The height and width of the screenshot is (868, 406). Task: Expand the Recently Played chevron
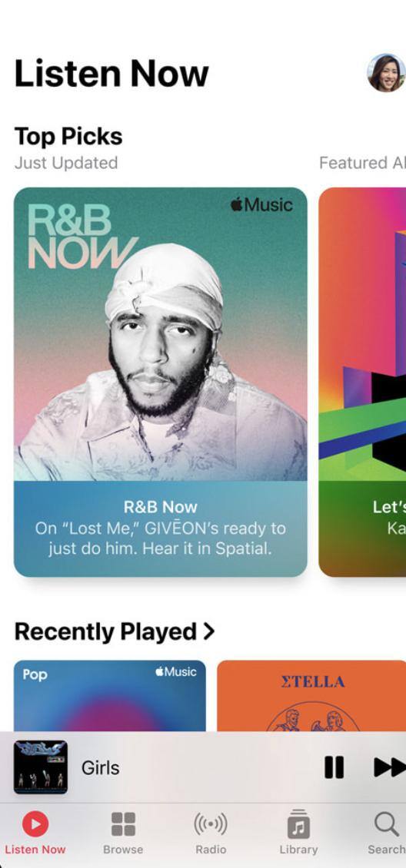(209, 631)
